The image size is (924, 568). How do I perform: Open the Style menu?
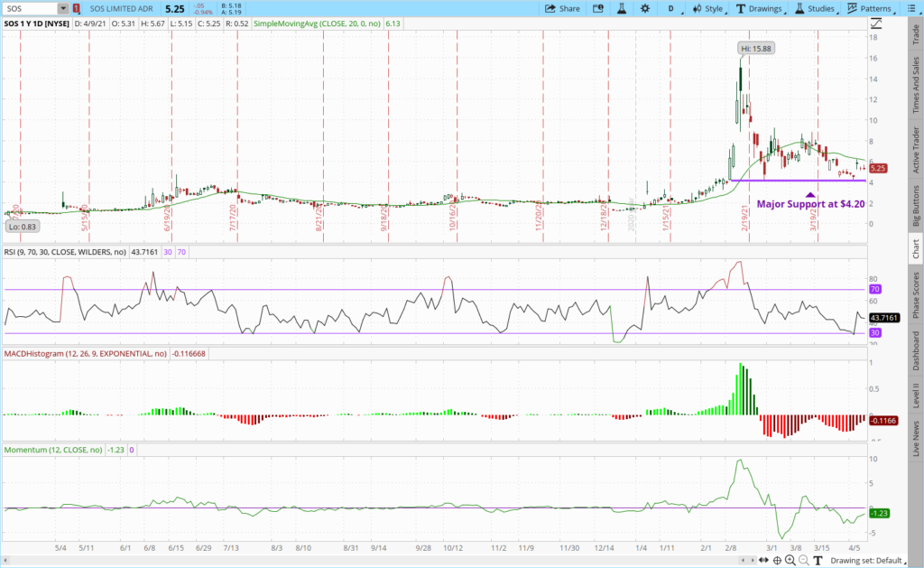[x=708, y=9]
